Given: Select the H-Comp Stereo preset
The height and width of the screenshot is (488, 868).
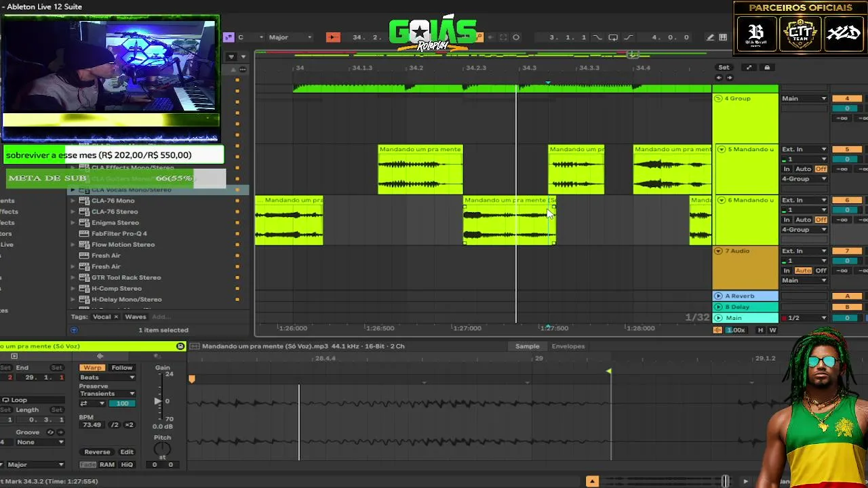Looking at the screenshot, I should [117, 289].
